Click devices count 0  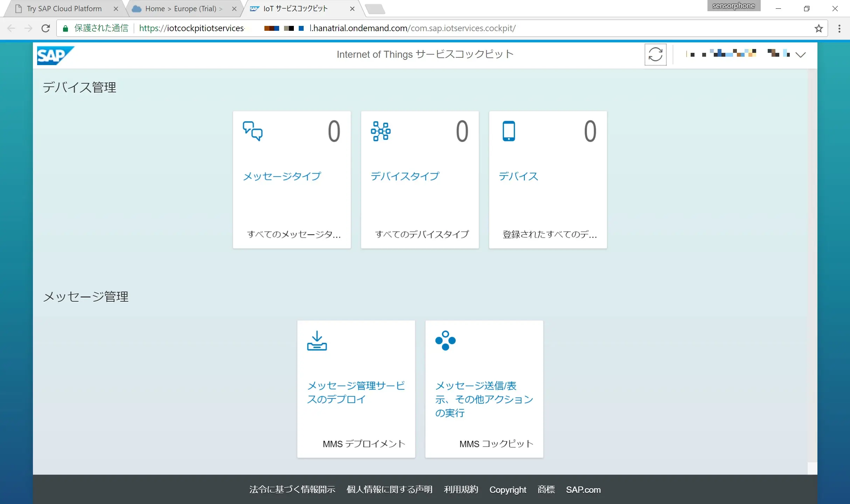(590, 131)
